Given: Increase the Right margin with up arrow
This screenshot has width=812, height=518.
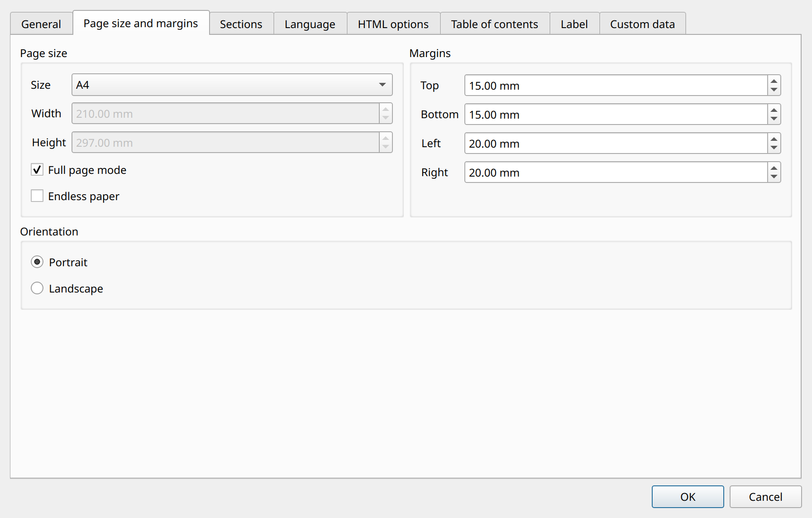Looking at the screenshot, I should (774, 168).
